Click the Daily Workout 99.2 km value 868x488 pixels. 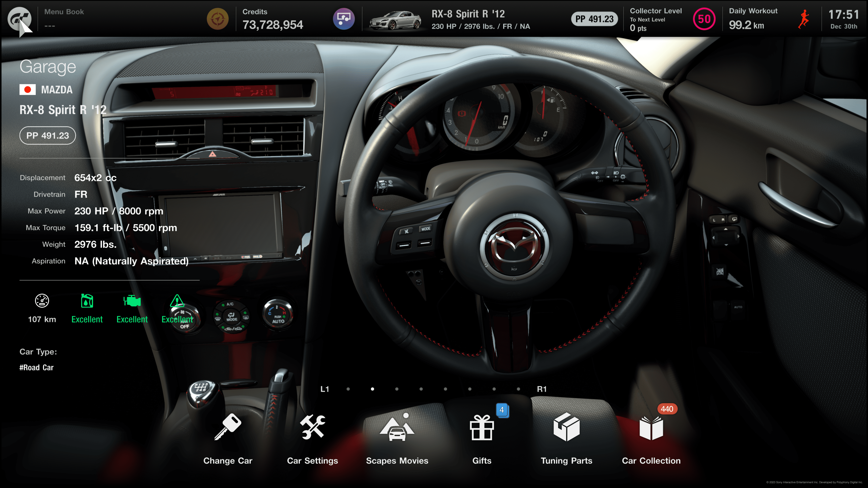[746, 25]
